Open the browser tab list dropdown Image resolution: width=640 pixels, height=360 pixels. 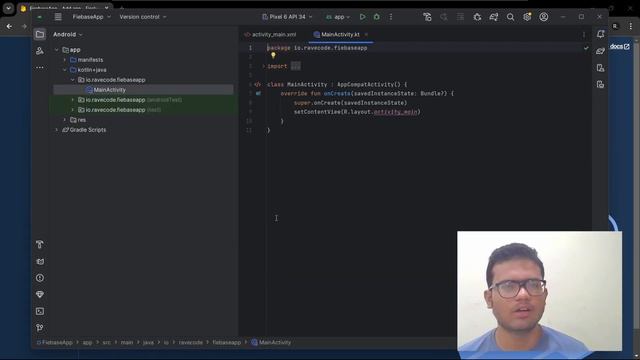[x=8, y=8]
